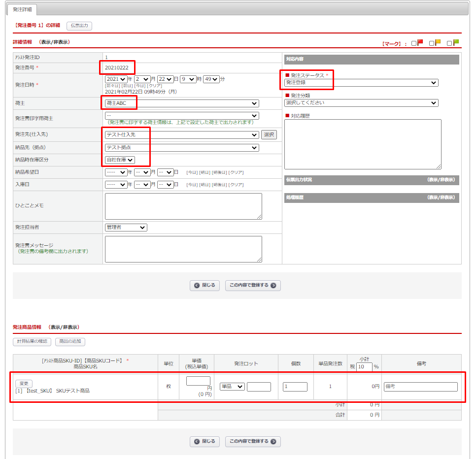Open the 発注ステータス dropdown
476x459 pixels.
click(361, 83)
